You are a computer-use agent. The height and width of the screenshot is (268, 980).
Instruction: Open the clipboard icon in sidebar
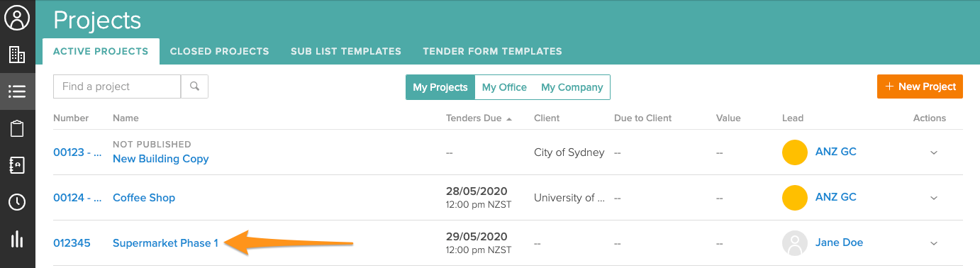[x=17, y=128]
